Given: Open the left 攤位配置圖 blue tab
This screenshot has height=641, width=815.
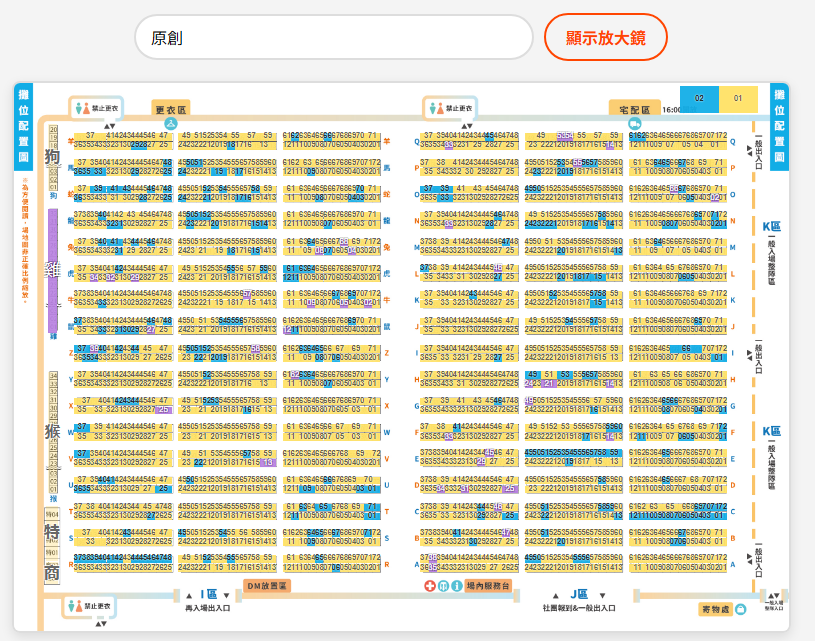Looking at the screenshot, I should [23, 126].
